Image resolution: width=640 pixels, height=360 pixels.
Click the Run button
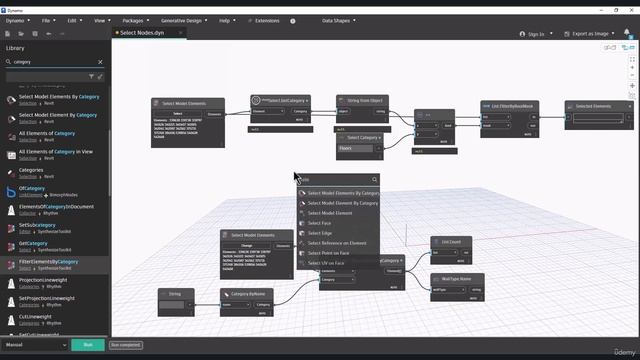point(88,345)
